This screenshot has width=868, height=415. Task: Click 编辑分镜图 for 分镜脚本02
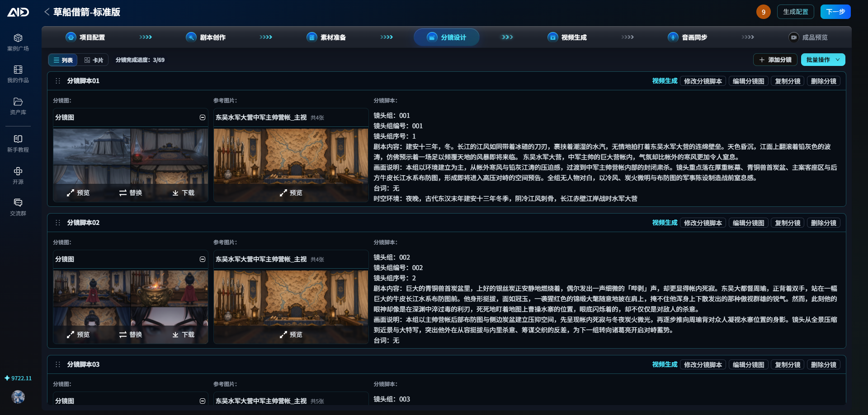coord(749,223)
